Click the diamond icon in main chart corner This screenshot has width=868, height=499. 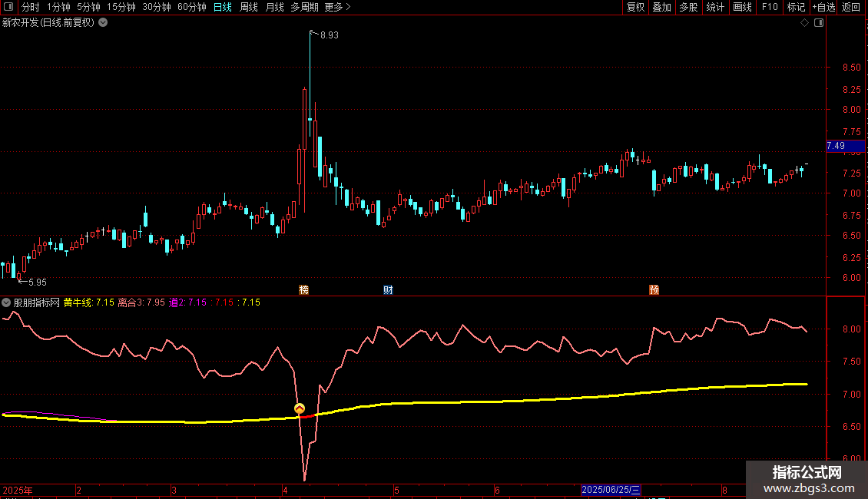point(805,23)
